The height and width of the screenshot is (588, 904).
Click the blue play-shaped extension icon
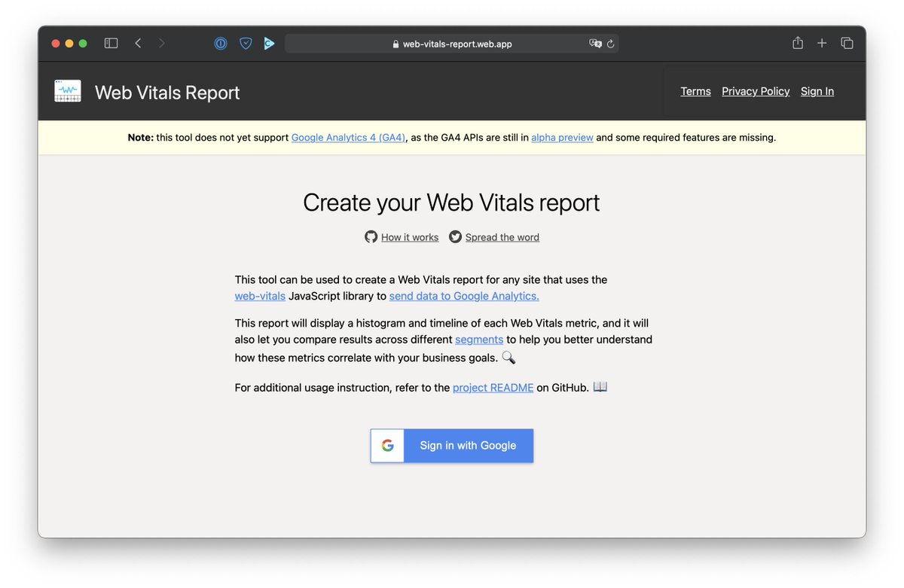(269, 44)
